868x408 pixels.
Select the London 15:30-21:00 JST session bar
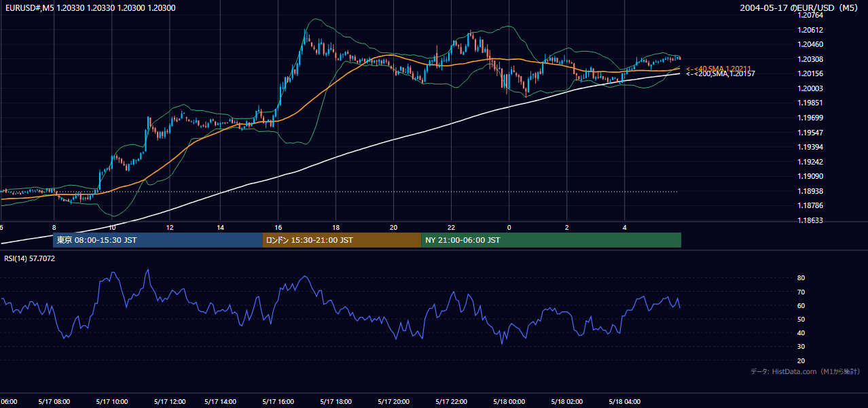coord(342,240)
